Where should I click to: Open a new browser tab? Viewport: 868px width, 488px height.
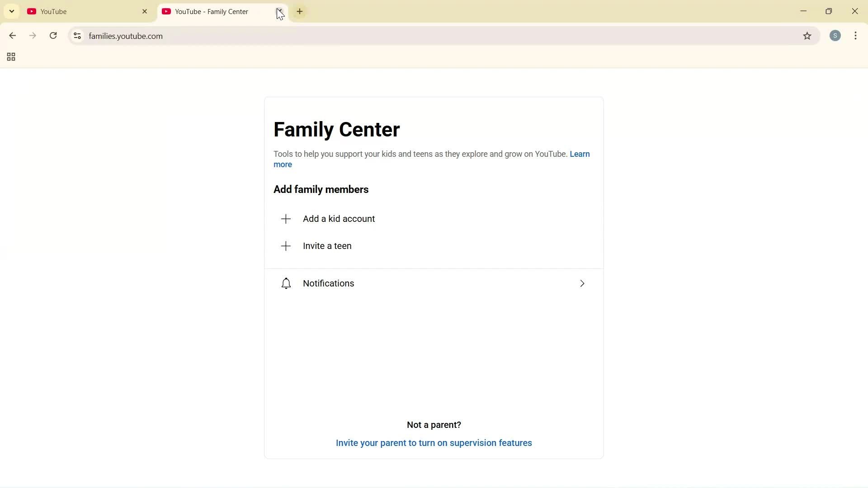300,11
